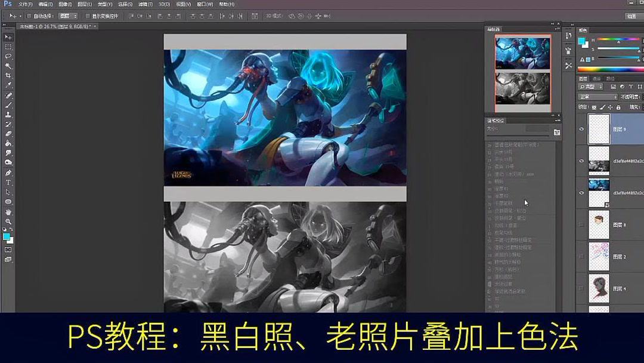Click the lock-all padlock in the Layers panel

[x=618, y=107]
